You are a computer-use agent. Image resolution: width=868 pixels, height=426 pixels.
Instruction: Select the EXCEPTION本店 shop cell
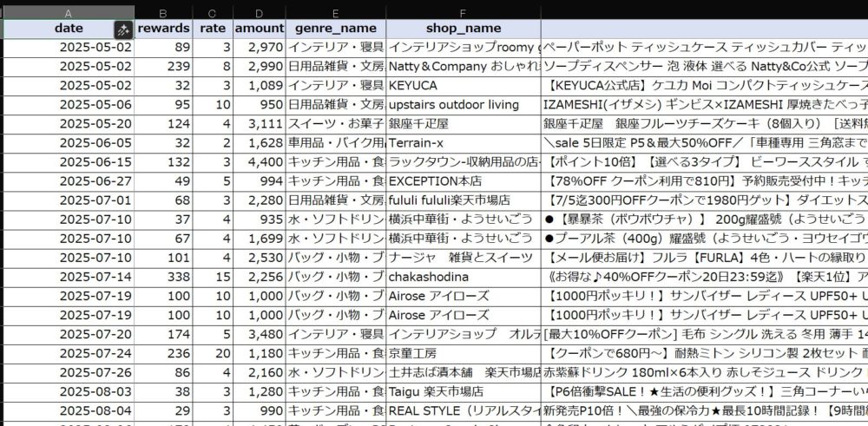463,181
